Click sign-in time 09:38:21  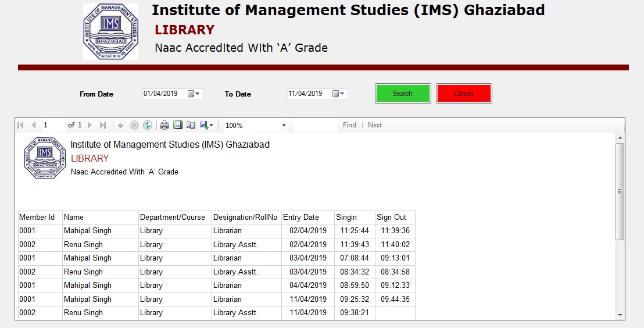pos(355,313)
